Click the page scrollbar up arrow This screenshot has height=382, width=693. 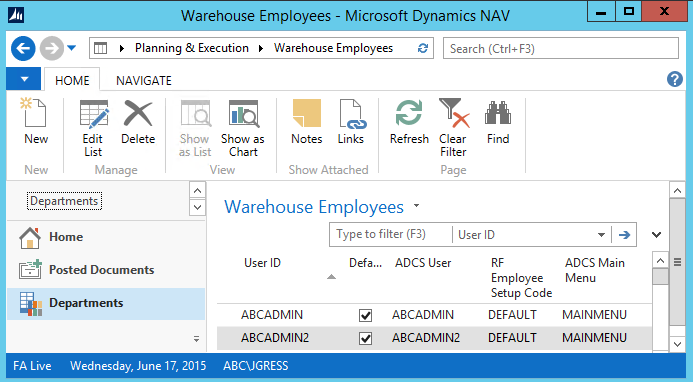[x=677, y=191]
